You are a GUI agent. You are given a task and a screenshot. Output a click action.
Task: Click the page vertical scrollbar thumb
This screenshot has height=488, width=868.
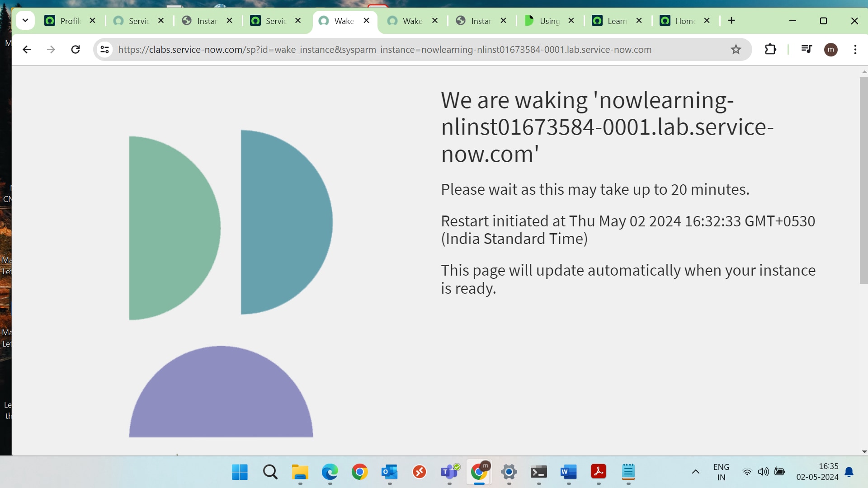pyautogui.click(x=864, y=181)
